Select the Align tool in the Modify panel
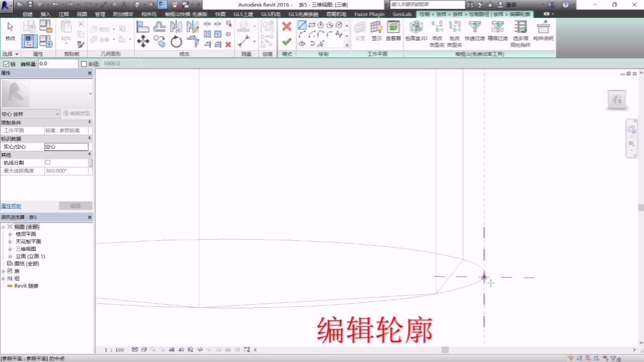 143,27
